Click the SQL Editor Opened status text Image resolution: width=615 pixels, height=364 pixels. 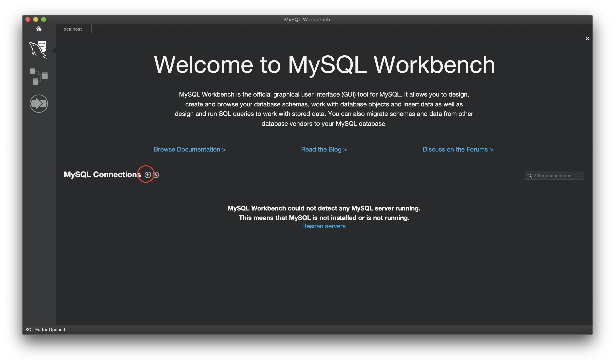point(46,330)
